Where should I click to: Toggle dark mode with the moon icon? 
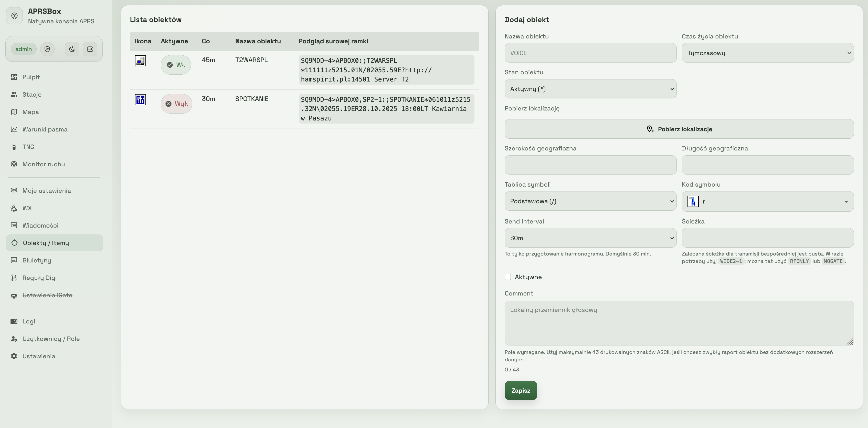[72, 49]
